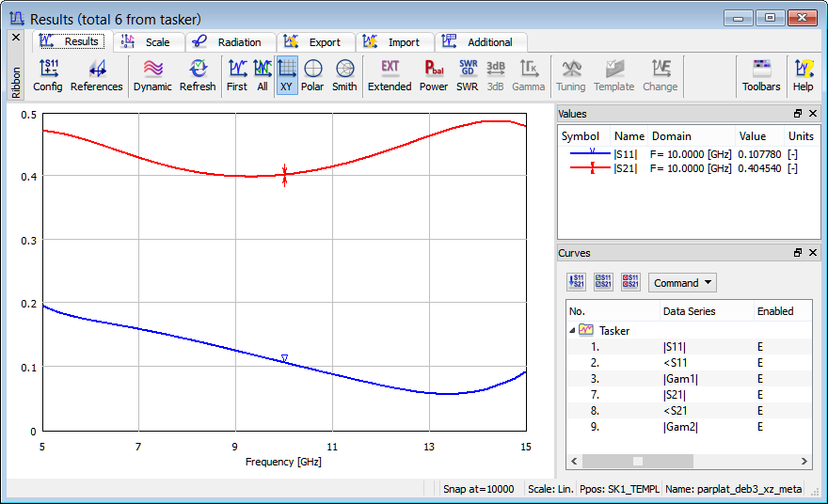
Task: Open the Command dropdown
Action: pos(682,283)
